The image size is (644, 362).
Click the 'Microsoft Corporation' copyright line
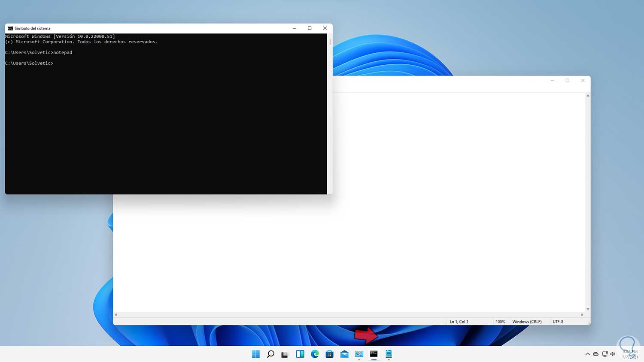(x=82, y=42)
